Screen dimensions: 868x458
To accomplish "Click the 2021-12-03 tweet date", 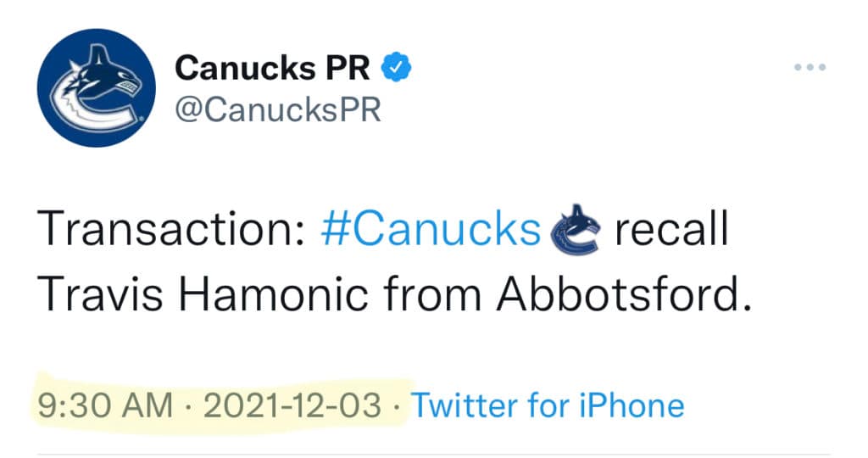I will (x=294, y=405).
